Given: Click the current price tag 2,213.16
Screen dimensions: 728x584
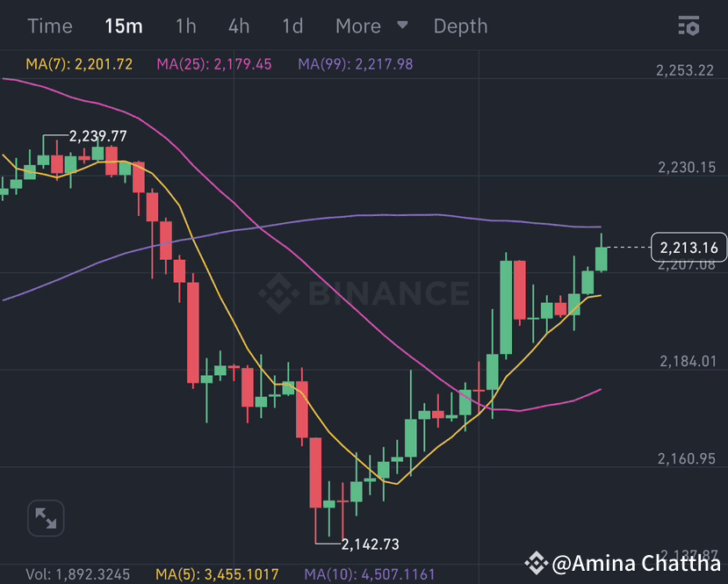Looking at the screenshot, I should tap(688, 248).
